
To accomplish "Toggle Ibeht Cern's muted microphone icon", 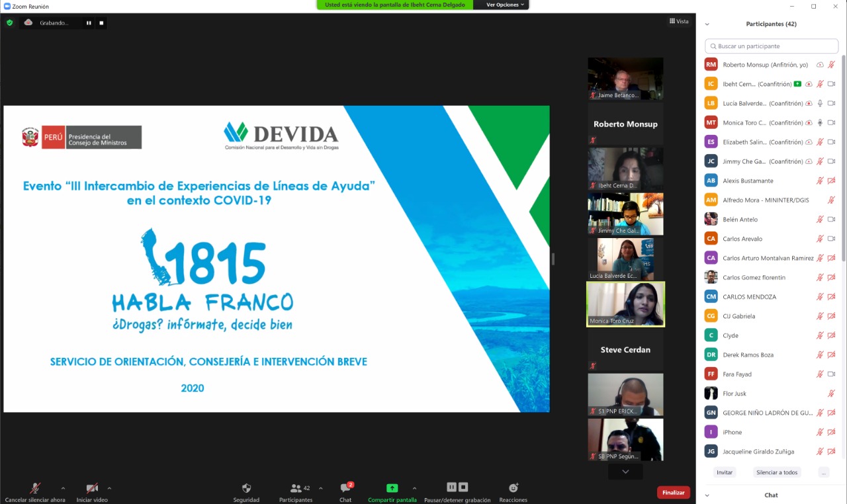I will [820, 84].
